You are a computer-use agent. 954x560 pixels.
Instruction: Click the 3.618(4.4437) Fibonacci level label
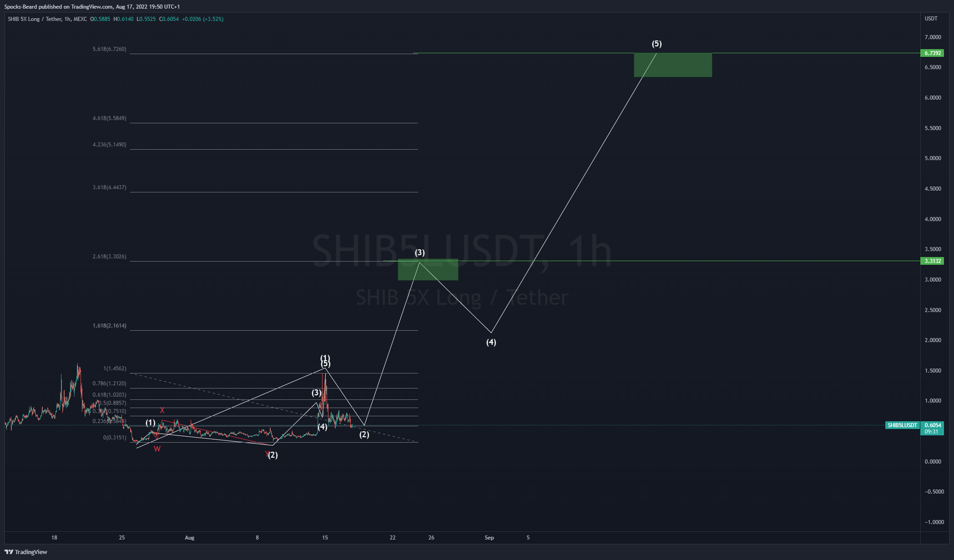tap(110, 187)
